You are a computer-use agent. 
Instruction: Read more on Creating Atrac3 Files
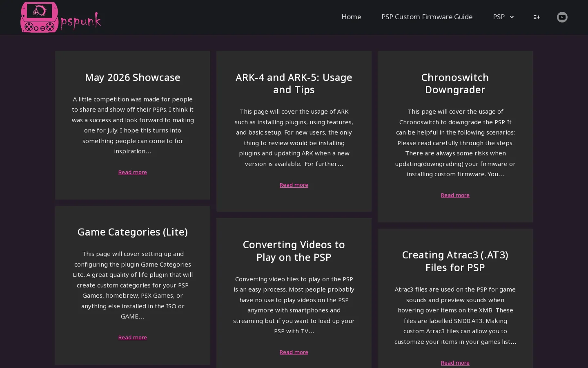click(455, 363)
